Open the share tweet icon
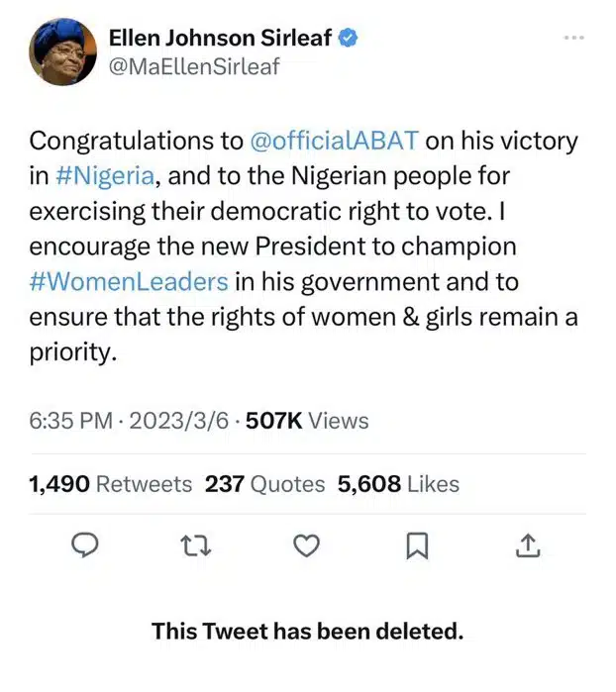 (x=528, y=544)
